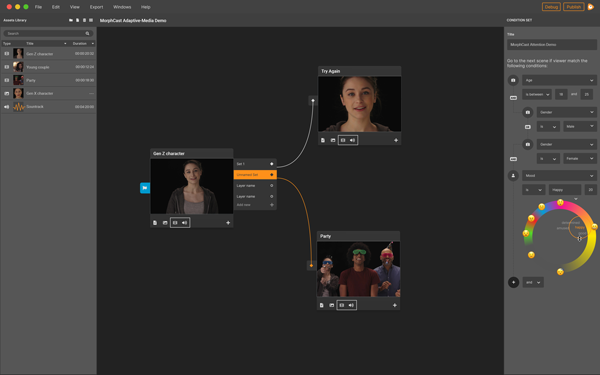Click the Publish button

(574, 7)
